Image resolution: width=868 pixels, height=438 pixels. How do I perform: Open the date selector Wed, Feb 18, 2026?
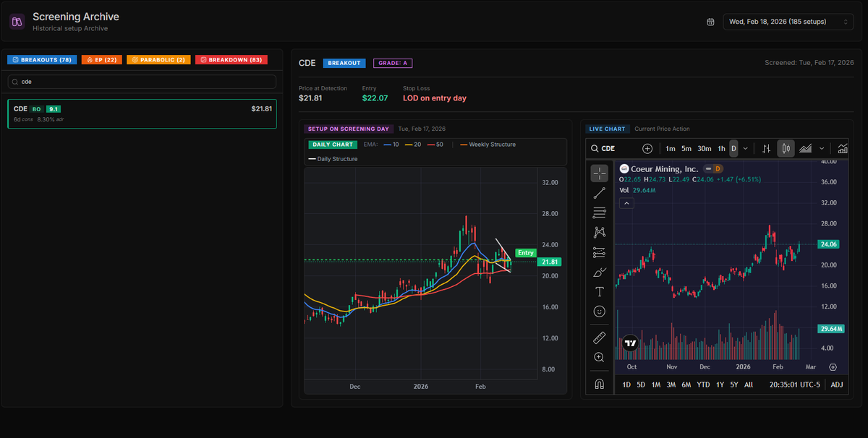(788, 22)
